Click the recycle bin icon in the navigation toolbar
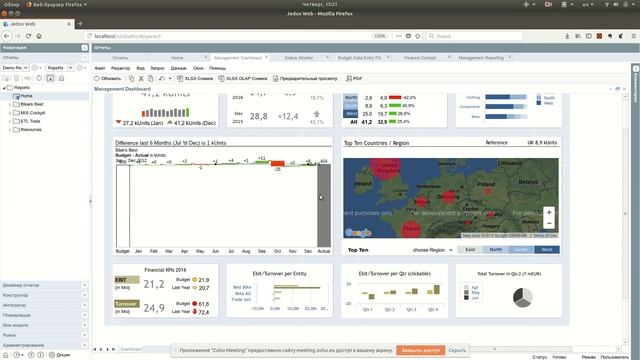Image resolution: width=640 pixels, height=360 pixels. [x=17, y=78]
